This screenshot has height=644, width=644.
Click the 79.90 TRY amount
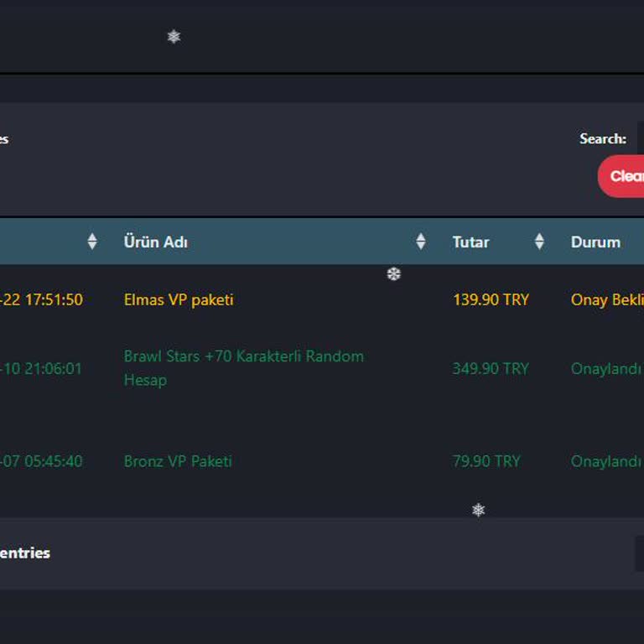[x=486, y=461]
